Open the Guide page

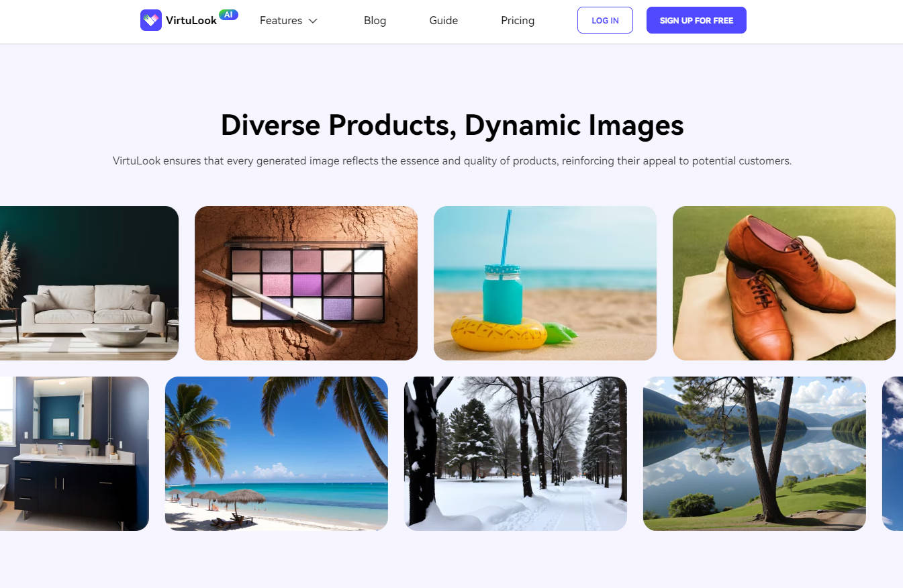pyautogui.click(x=443, y=20)
